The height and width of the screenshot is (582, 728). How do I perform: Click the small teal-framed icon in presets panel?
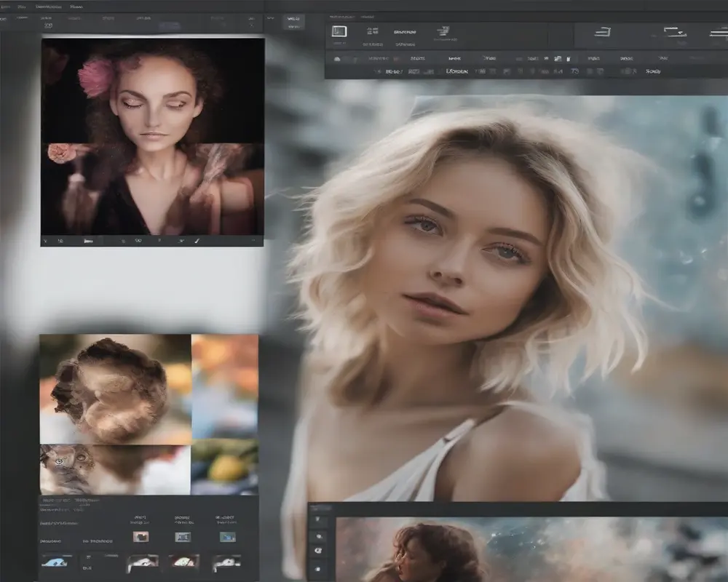(x=227, y=537)
